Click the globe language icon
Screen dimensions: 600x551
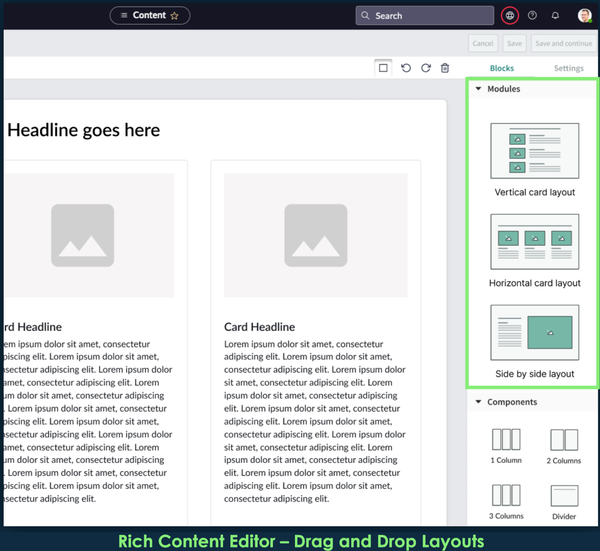click(x=510, y=16)
